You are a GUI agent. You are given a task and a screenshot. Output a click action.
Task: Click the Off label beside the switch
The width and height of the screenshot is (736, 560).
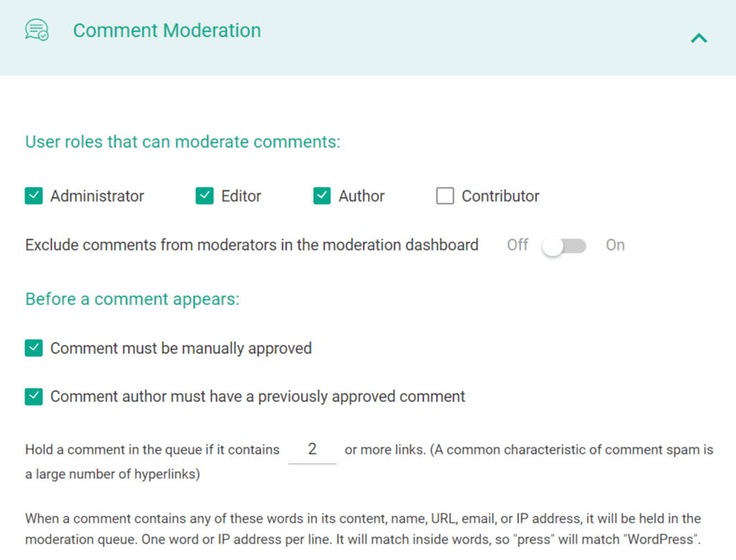pyautogui.click(x=518, y=246)
